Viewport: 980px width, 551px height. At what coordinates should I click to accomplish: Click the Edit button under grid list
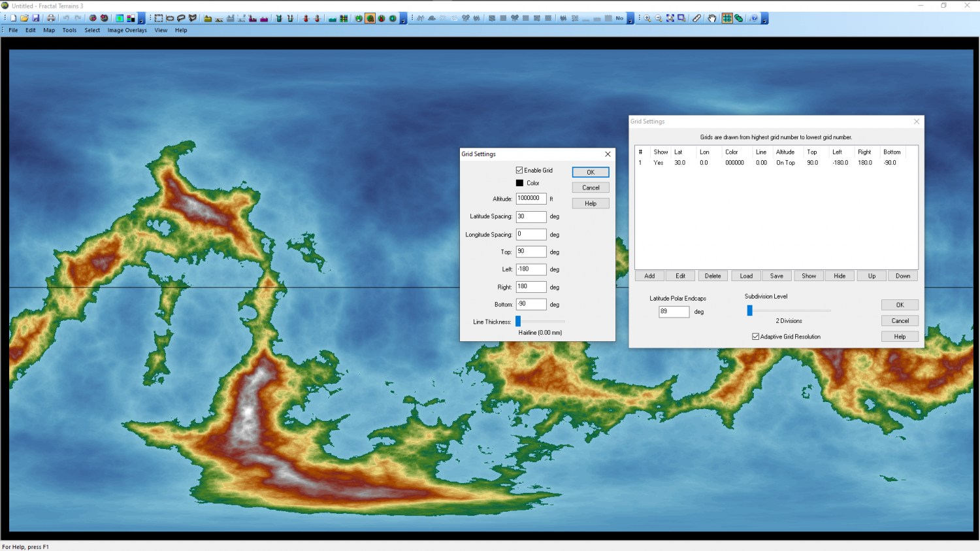point(680,276)
